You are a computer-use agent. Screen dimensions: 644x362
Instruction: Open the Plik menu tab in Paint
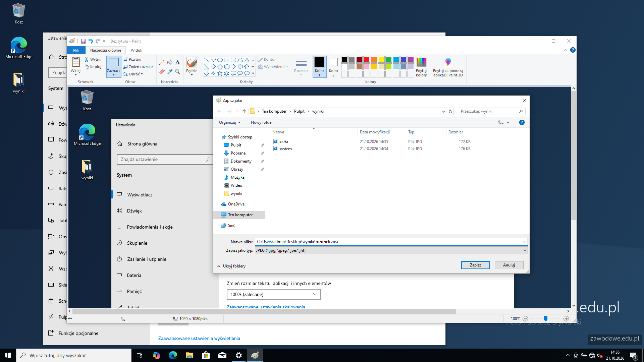pyautogui.click(x=76, y=50)
